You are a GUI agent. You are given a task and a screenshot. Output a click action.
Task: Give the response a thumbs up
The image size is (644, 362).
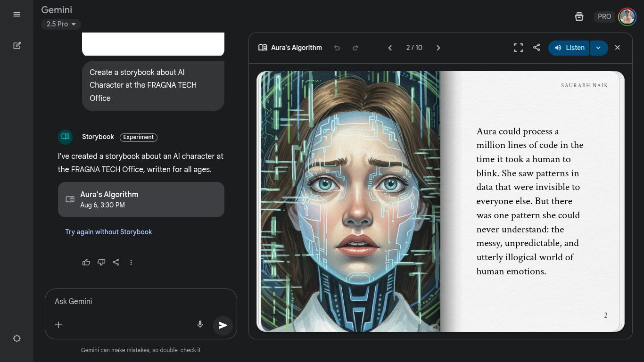pos(86,262)
